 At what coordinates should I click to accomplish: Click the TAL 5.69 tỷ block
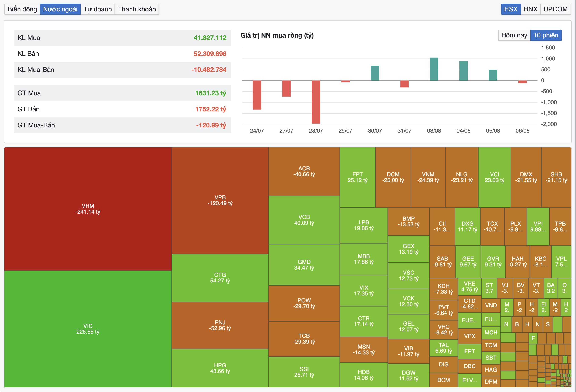pyautogui.click(x=444, y=348)
